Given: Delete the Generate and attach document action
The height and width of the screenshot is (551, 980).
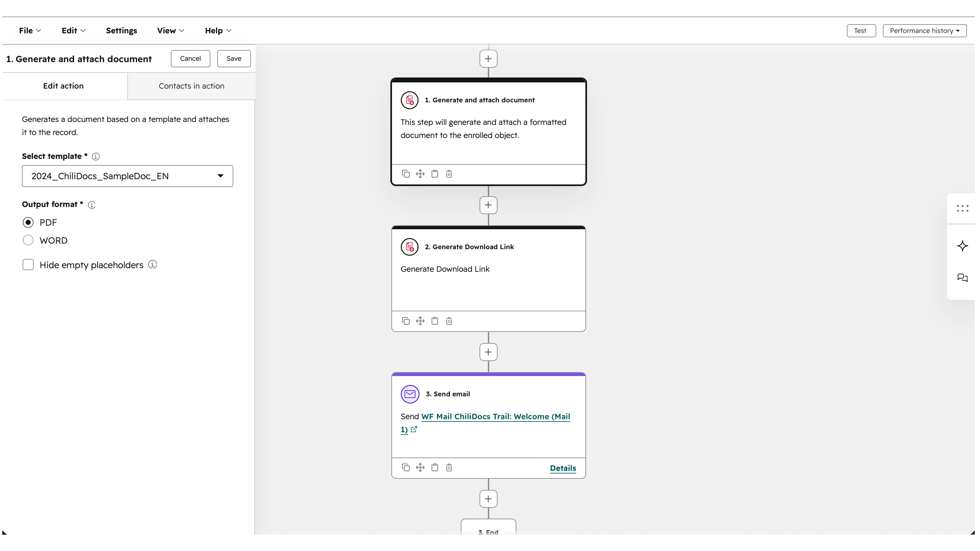Looking at the screenshot, I should click(x=449, y=174).
